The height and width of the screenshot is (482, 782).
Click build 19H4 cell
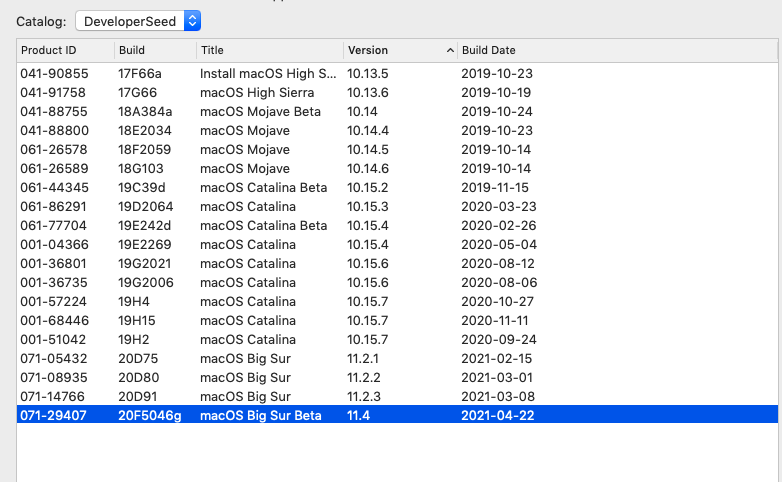coord(134,301)
